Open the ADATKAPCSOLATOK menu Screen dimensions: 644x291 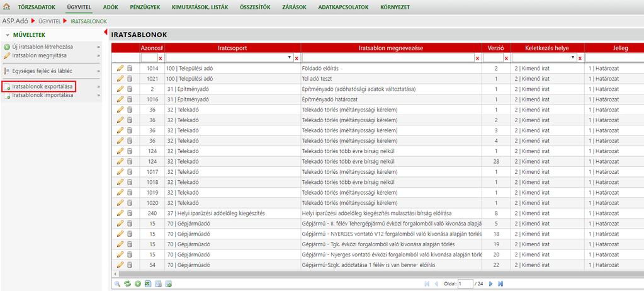tap(343, 7)
